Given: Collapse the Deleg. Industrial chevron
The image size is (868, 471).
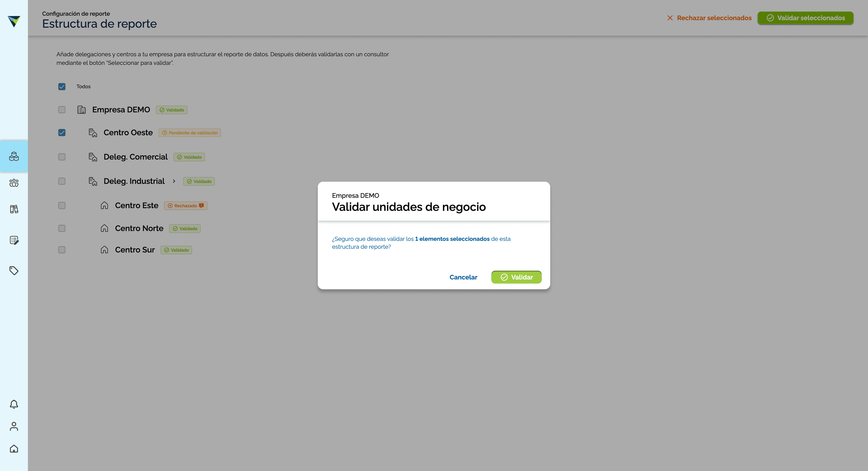Looking at the screenshot, I should pos(174,181).
